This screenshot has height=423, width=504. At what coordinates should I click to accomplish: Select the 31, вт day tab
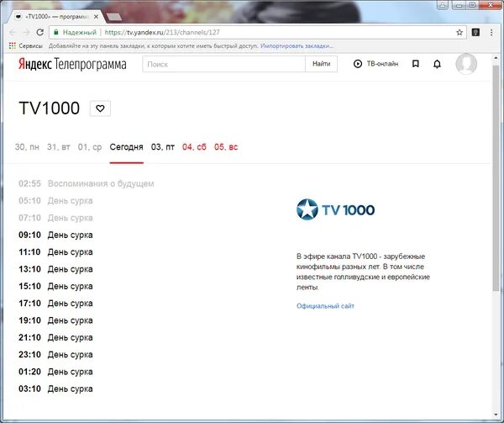click(59, 147)
